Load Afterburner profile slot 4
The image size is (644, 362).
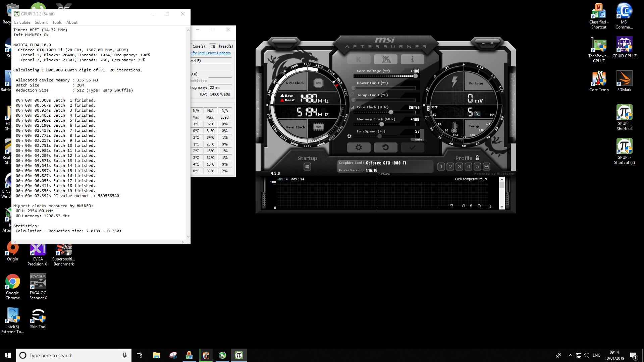pos(469,167)
